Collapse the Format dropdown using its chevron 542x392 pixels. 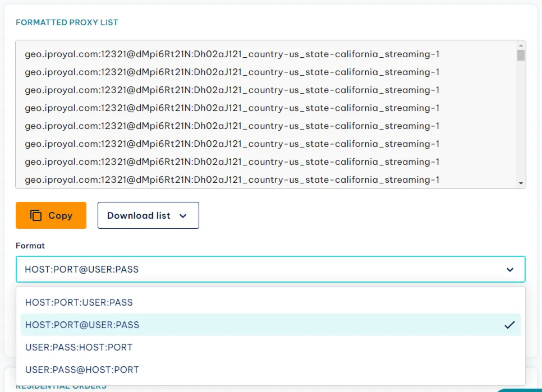tap(509, 270)
